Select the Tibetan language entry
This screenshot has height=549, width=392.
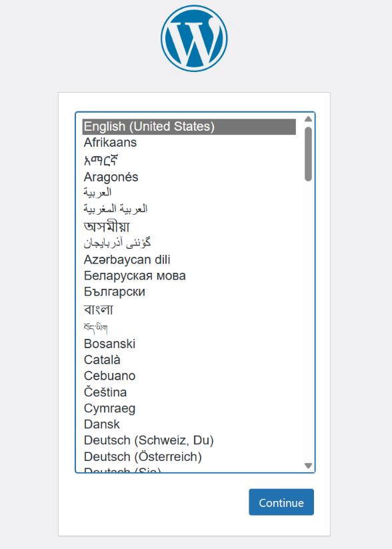tap(189, 328)
